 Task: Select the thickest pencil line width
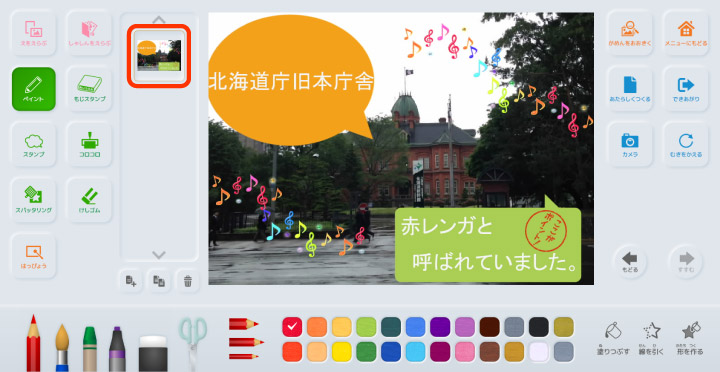(243, 324)
